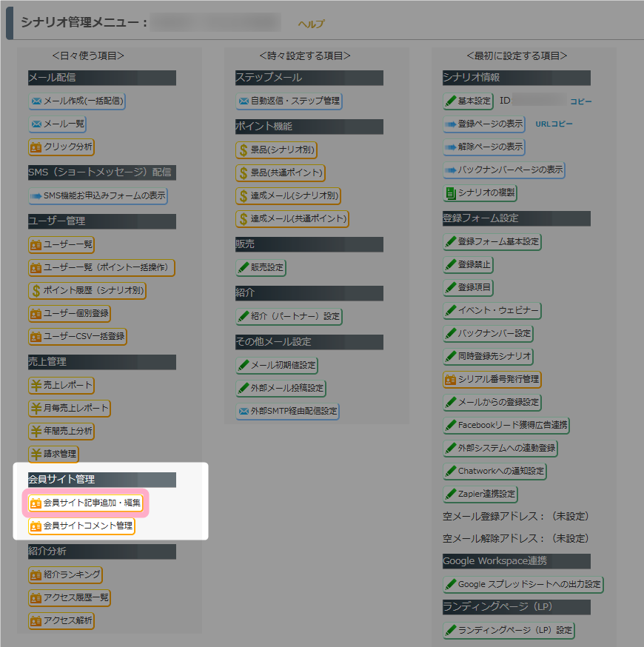Screen dimensions: 644x647
Task: Click URLコピー link beside 登録ページの表示
Action: coord(554,124)
